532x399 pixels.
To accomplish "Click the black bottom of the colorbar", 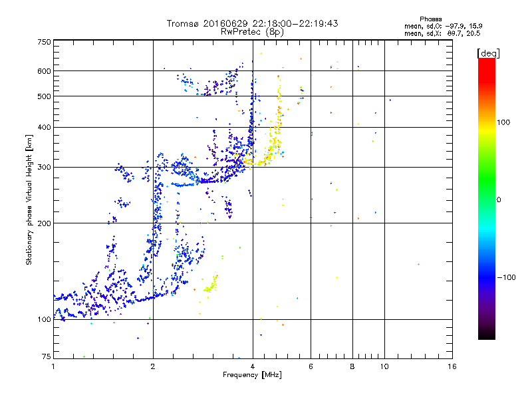I will click(x=487, y=334).
